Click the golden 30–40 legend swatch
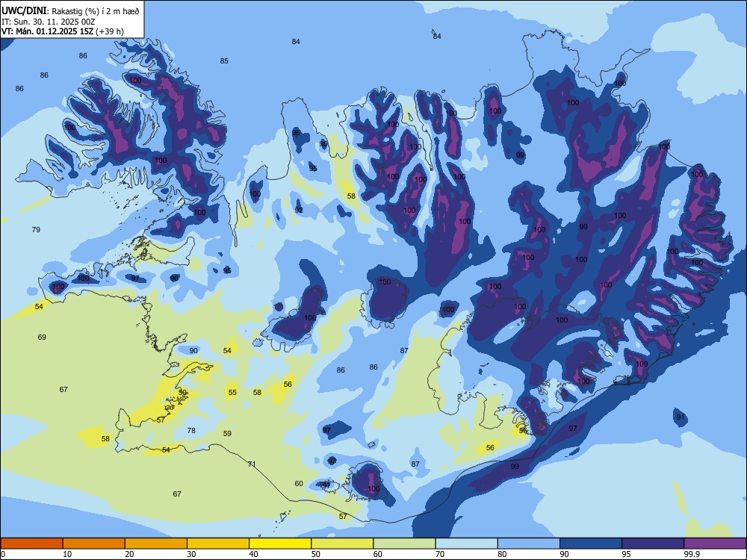 [x=218, y=544]
